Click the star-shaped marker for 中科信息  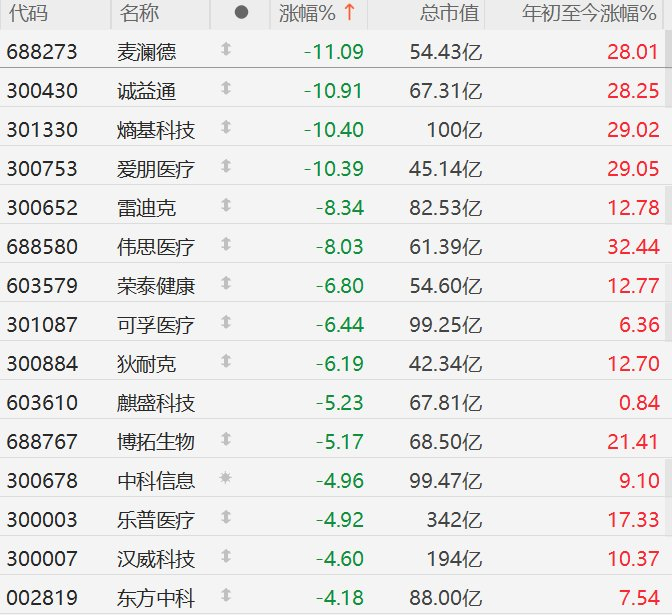pos(225,477)
